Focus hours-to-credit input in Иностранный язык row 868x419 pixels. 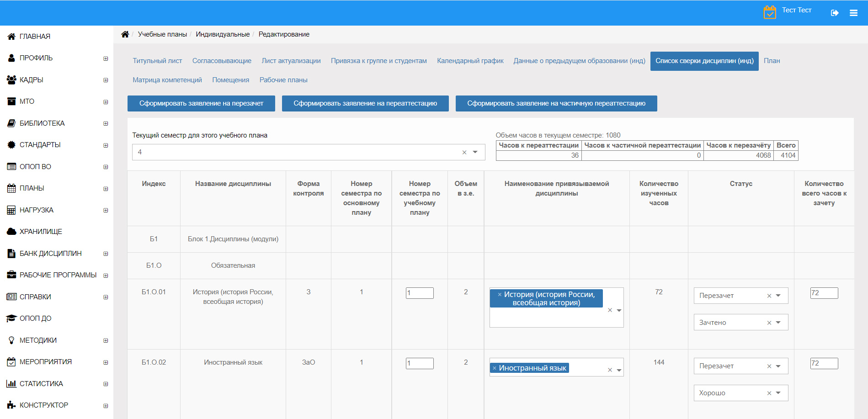coord(824,363)
